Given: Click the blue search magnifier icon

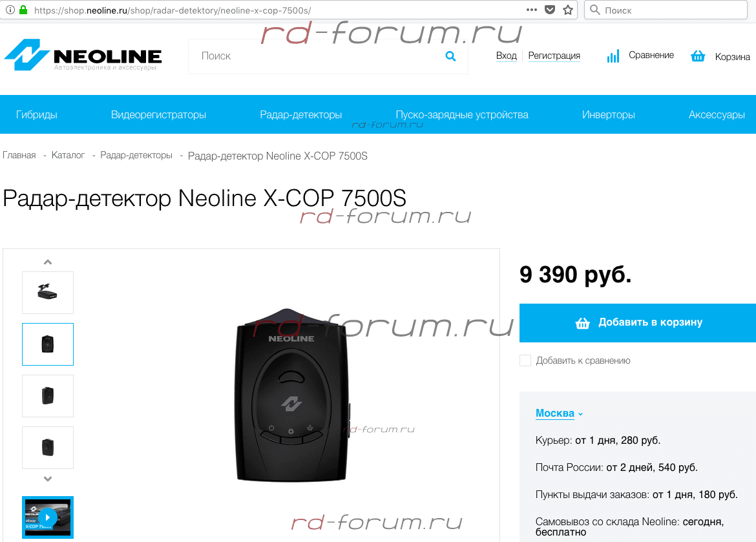Looking at the screenshot, I should click(x=450, y=56).
